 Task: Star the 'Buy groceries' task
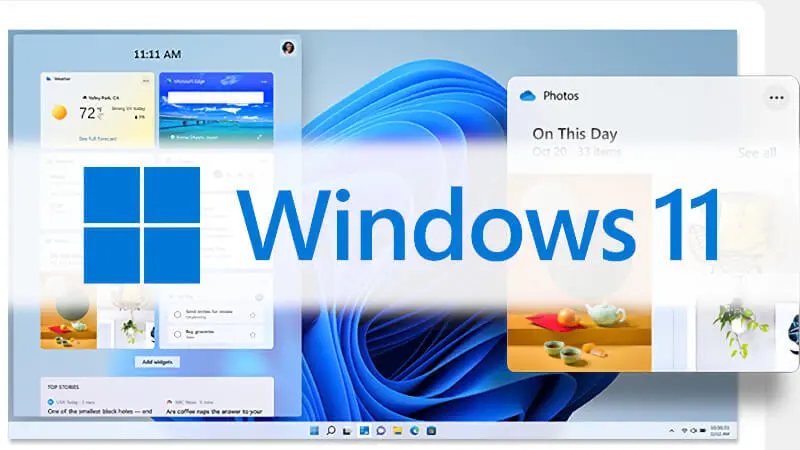[253, 335]
